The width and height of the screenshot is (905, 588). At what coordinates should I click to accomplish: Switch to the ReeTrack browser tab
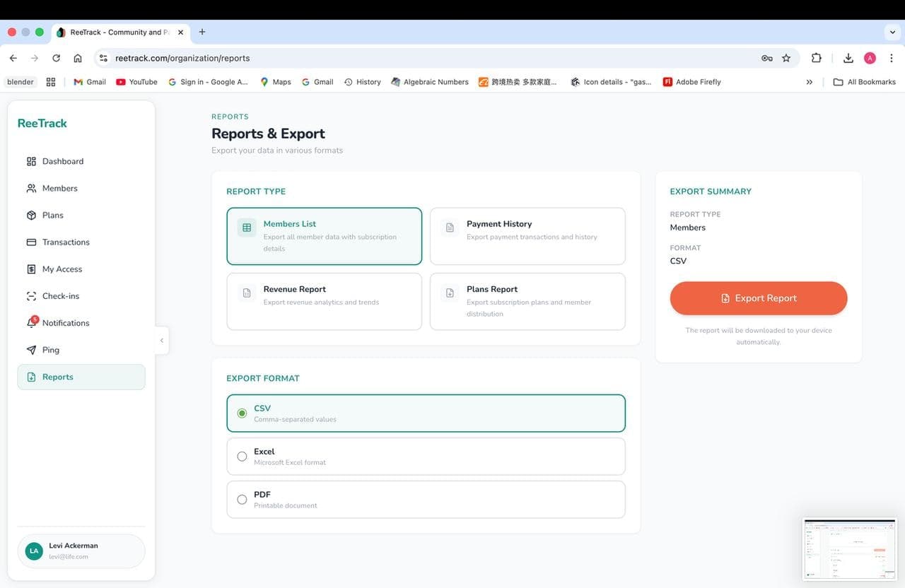[x=117, y=32]
